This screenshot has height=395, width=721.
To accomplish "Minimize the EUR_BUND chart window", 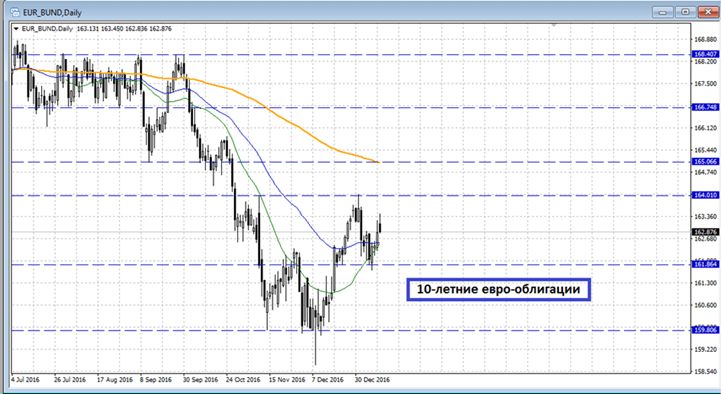I will (662, 11).
